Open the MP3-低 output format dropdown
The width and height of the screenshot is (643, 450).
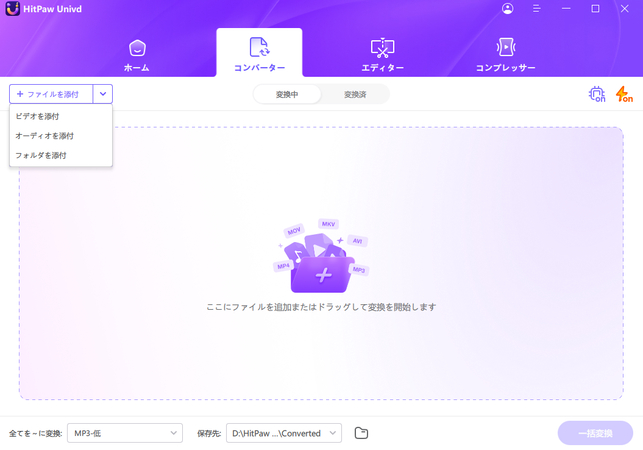(125, 433)
